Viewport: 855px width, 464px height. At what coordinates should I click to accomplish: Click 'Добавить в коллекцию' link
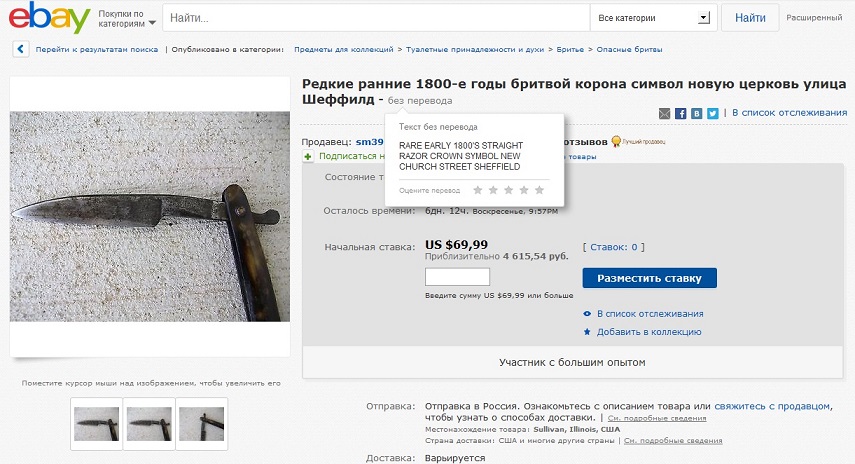click(649, 332)
